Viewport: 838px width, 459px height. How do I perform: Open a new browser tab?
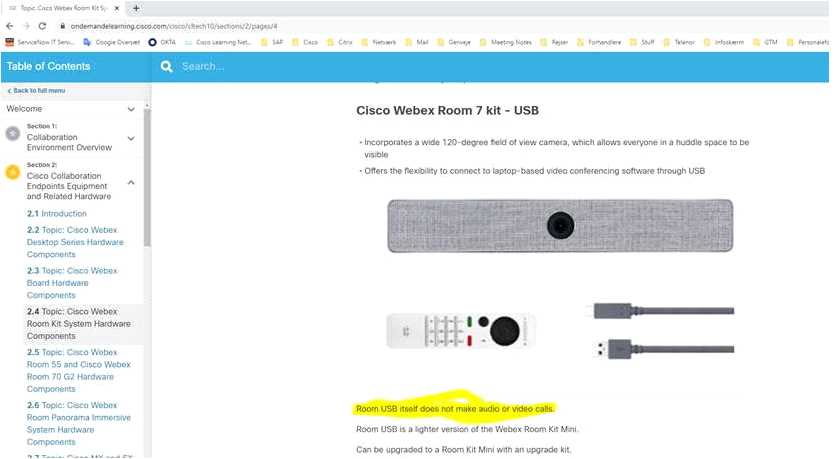(x=136, y=8)
